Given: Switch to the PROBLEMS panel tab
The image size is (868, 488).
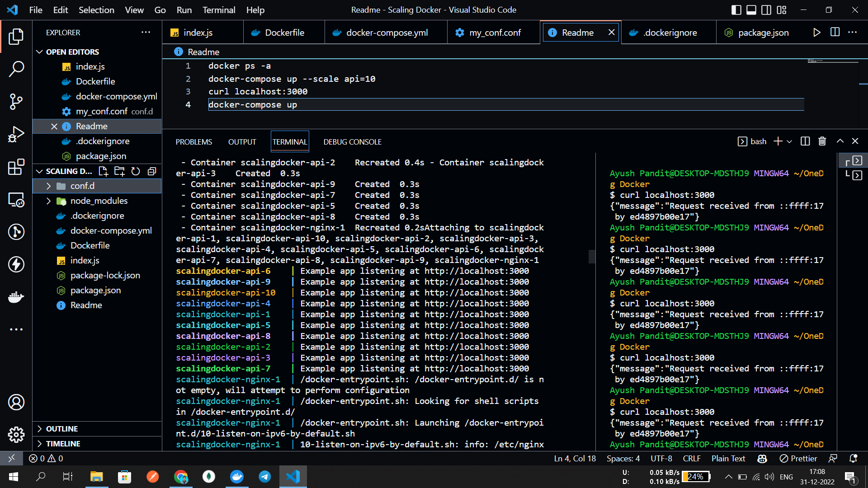Looking at the screenshot, I should tap(194, 142).
